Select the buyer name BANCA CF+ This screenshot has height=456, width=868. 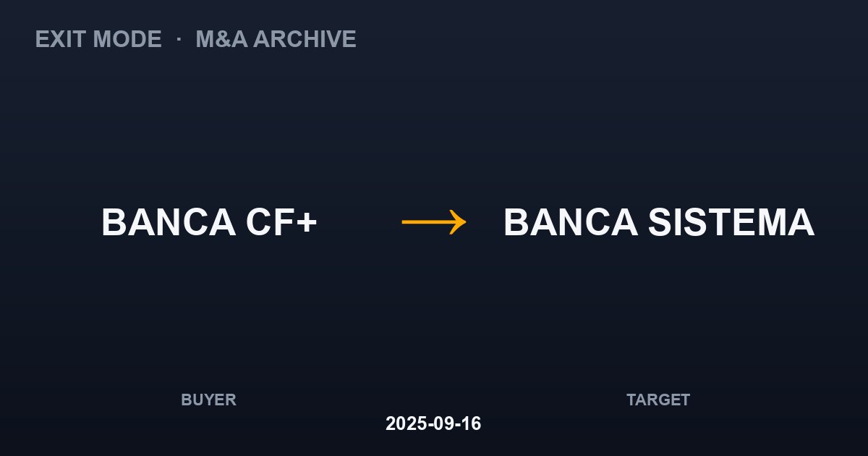(209, 222)
